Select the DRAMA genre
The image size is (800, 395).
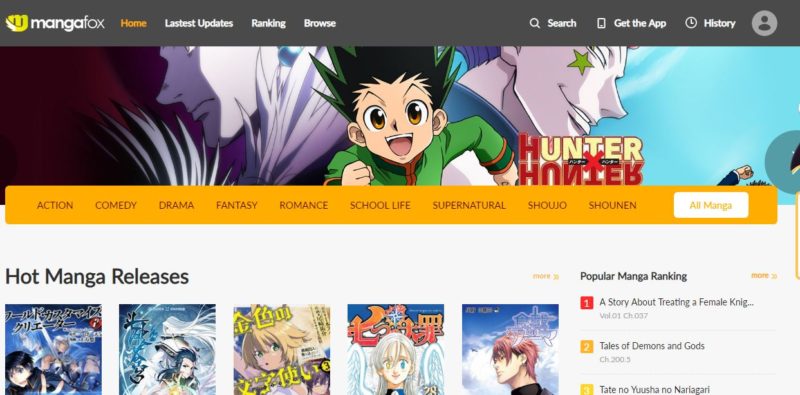click(176, 205)
